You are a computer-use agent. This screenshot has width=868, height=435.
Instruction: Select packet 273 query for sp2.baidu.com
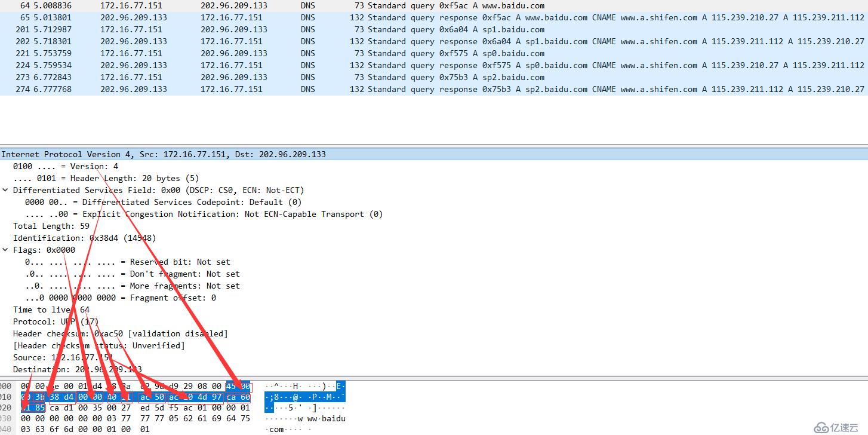[x=434, y=77]
